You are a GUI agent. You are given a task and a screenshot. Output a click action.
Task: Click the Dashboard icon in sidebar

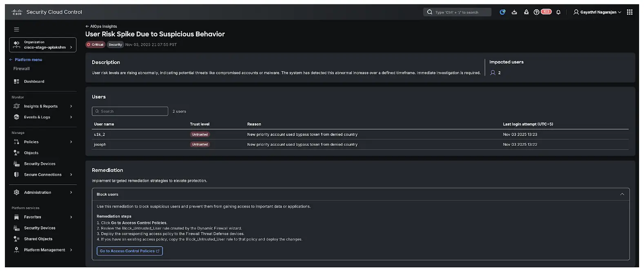(17, 82)
